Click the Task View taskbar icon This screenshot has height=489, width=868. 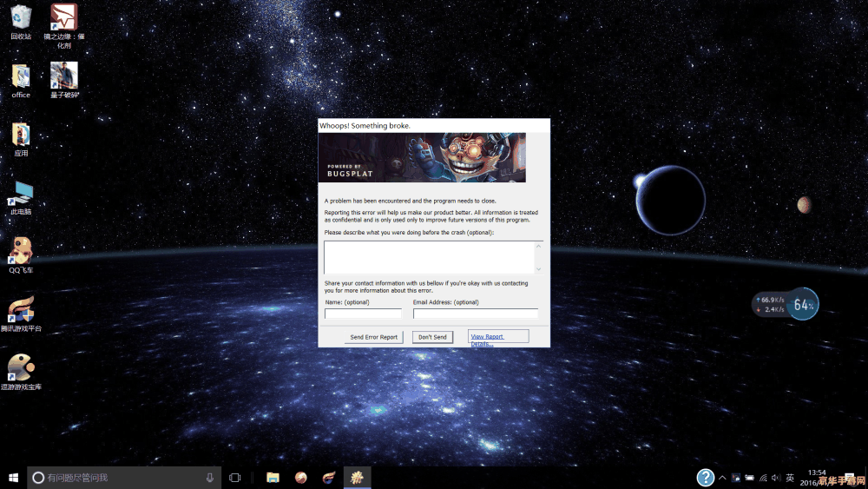click(234, 478)
